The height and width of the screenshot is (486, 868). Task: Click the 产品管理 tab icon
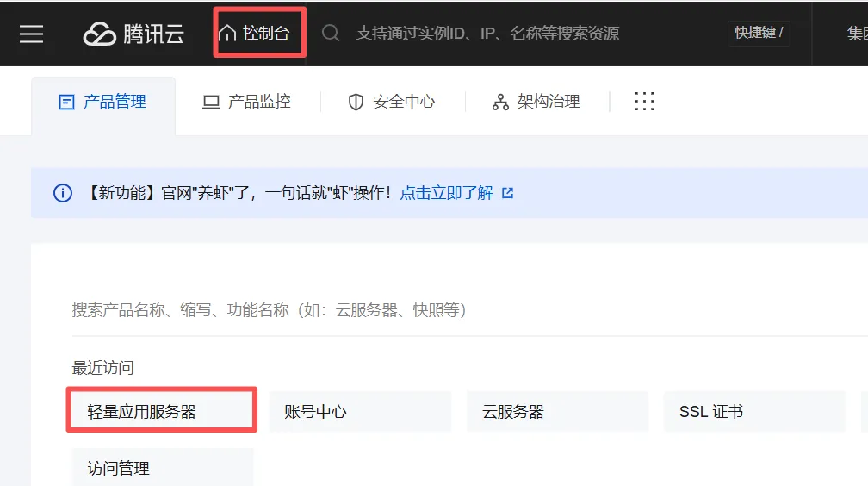pos(66,102)
